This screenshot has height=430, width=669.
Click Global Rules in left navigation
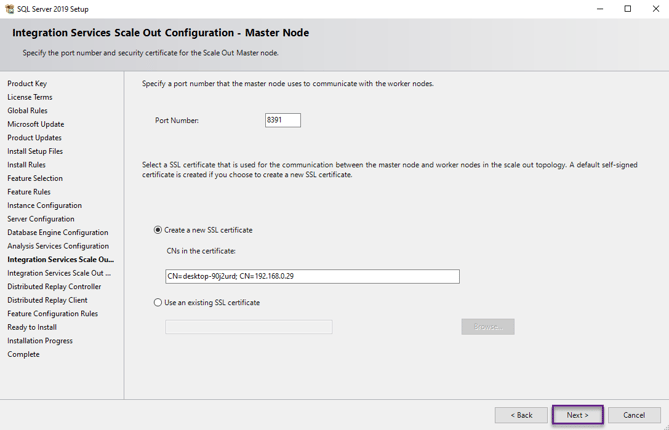[x=27, y=111]
